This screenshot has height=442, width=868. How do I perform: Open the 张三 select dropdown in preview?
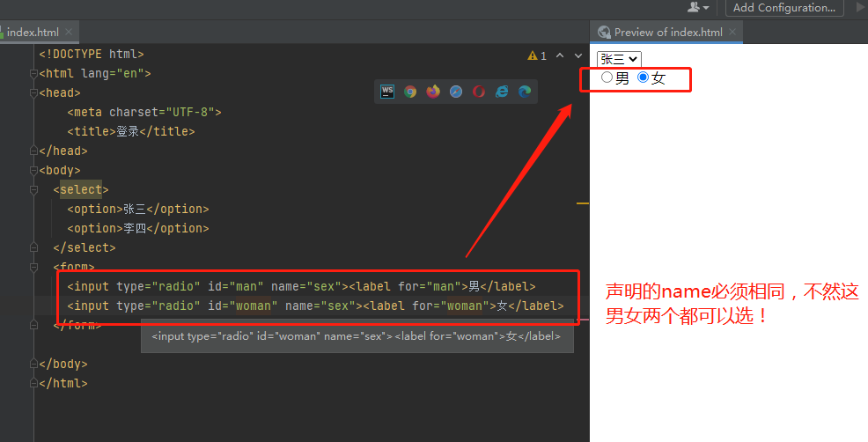(619, 59)
